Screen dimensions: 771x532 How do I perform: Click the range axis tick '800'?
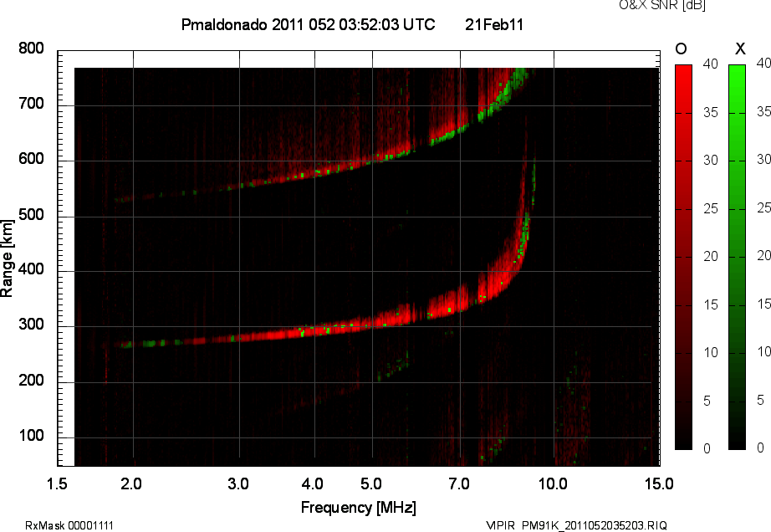pos(32,49)
